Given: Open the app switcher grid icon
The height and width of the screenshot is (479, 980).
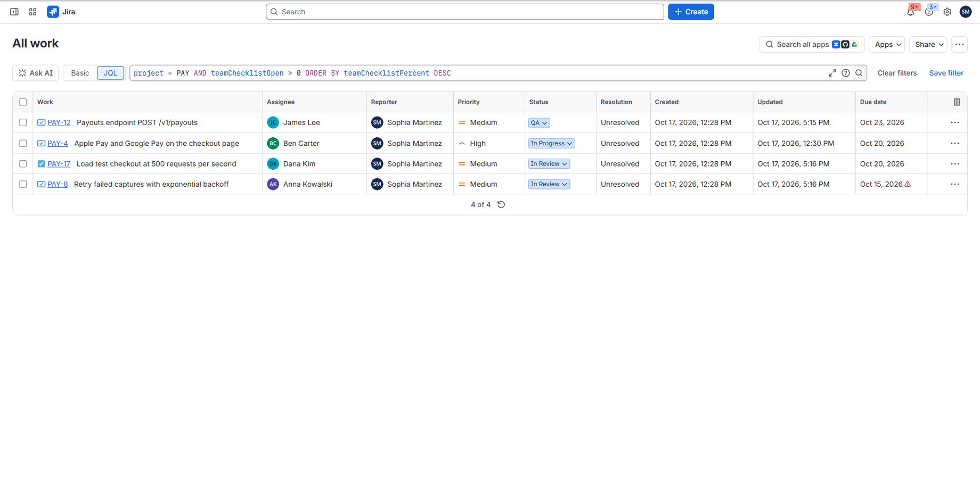Looking at the screenshot, I should [x=32, y=12].
